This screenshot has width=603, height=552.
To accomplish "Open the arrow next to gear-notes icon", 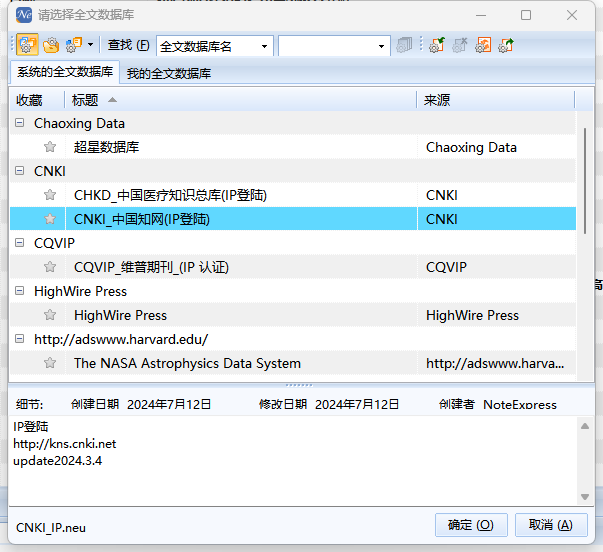I will coord(90,45).
